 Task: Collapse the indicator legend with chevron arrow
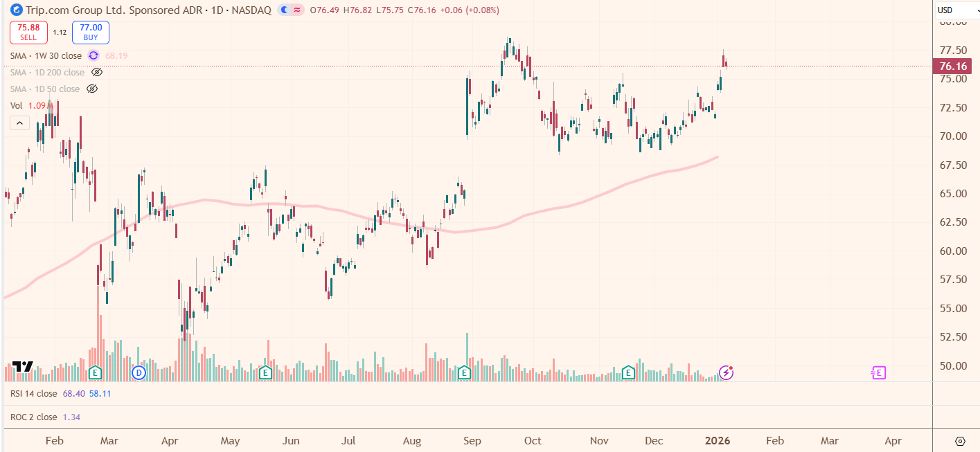click(x=19, y=123)
